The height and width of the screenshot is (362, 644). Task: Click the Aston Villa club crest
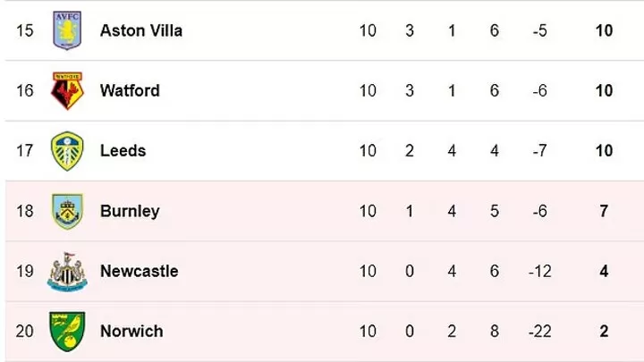click(x=67, y=30)
